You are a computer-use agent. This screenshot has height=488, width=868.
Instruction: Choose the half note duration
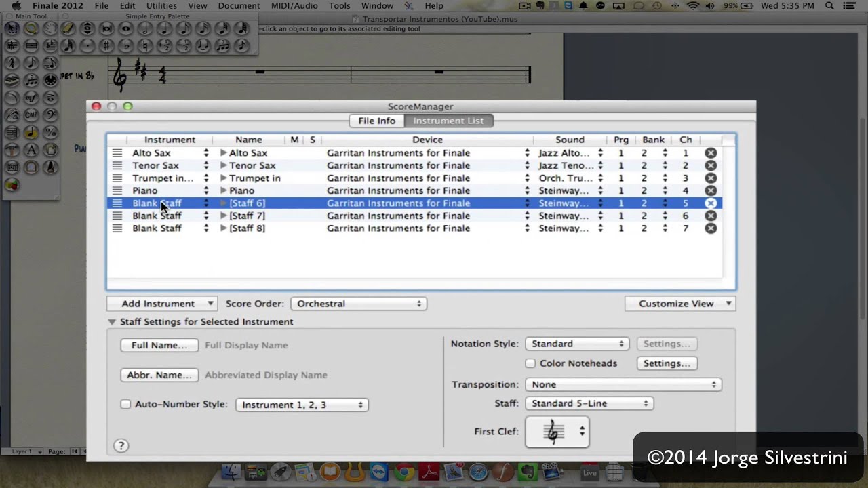145,28
